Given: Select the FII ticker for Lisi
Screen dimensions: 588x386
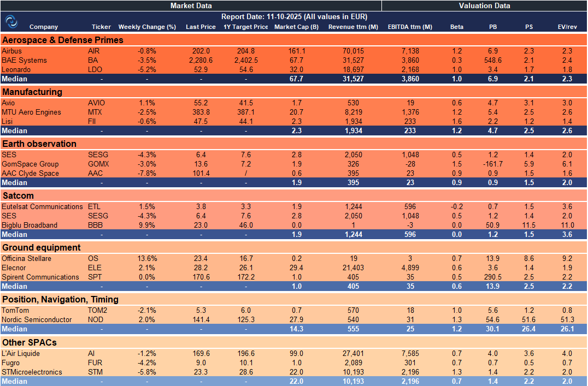Looking at the screenshot, I should (x=92, y=121).
